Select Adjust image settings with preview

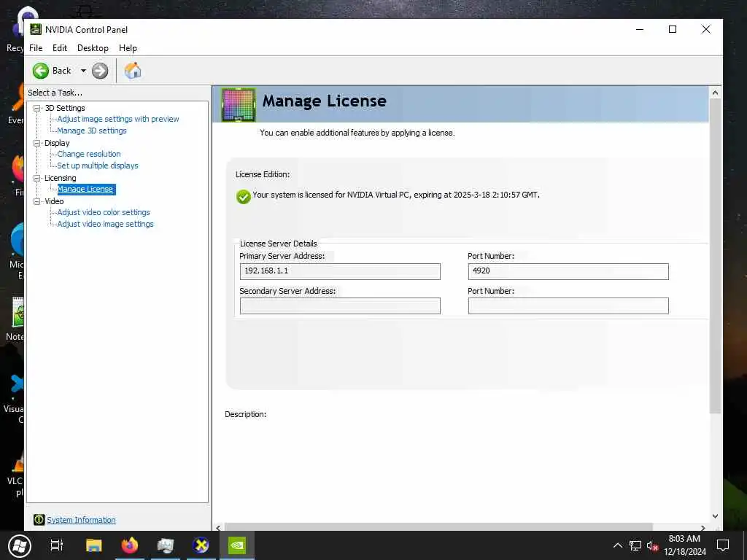pos(118,119)
